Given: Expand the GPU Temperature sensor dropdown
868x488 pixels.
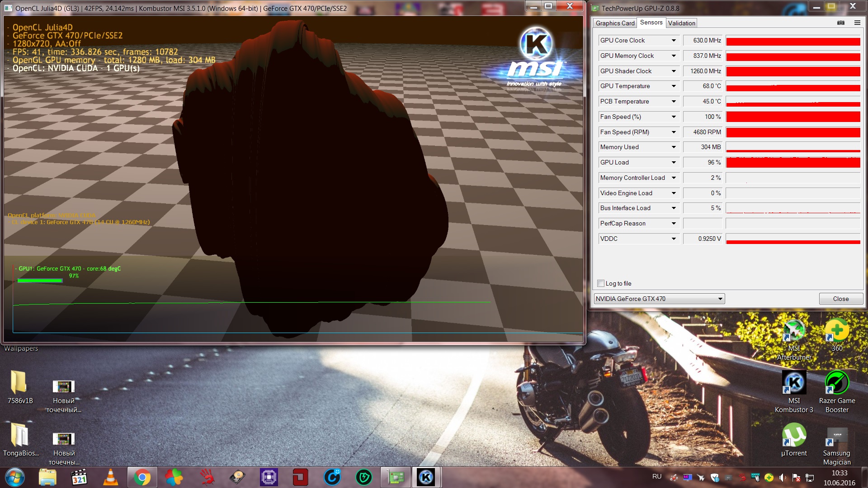Looking at the screenshot, I should pos(673,86).
